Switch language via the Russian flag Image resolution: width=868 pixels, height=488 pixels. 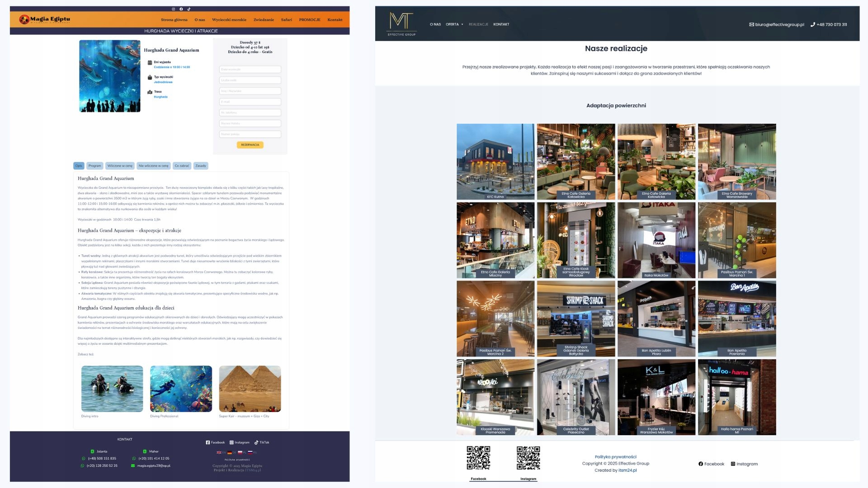coord(250,452)
